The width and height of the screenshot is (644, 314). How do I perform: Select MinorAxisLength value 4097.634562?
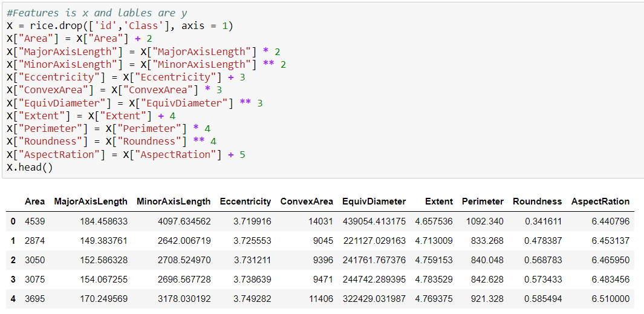[184, 221]
